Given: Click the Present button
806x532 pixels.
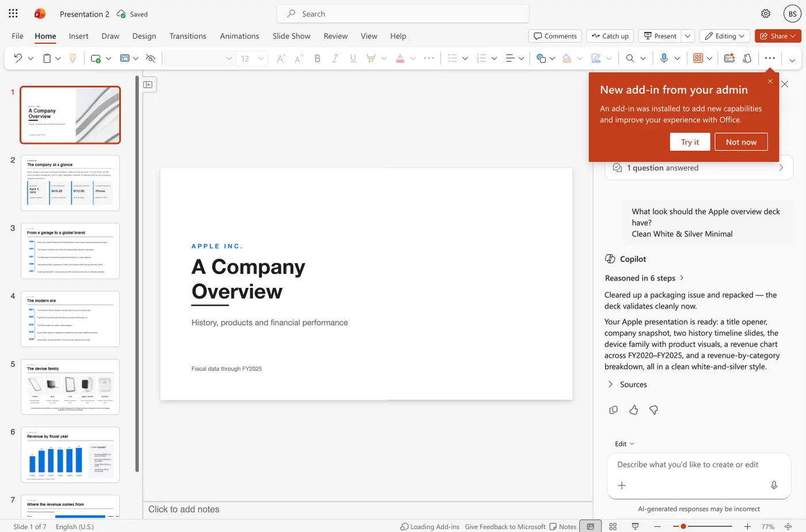Looking at the screenshot, I should click(x=660, y=36).
